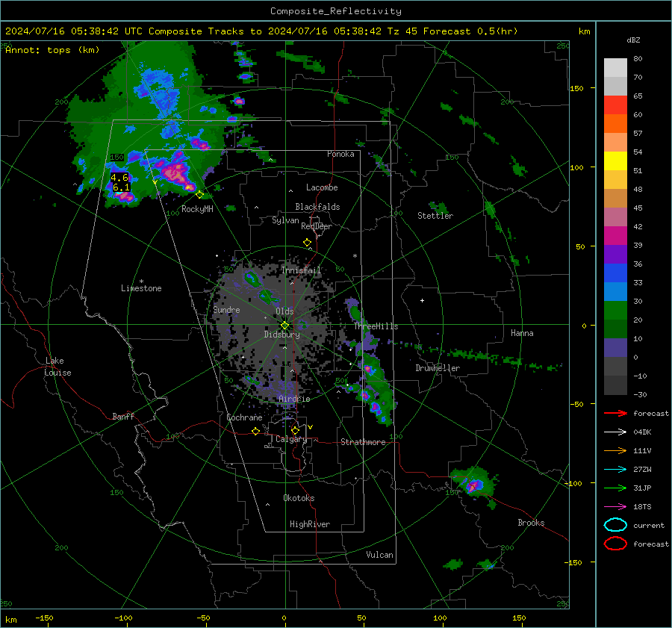Click the green 31JP arrow symbol

point(615,488)
